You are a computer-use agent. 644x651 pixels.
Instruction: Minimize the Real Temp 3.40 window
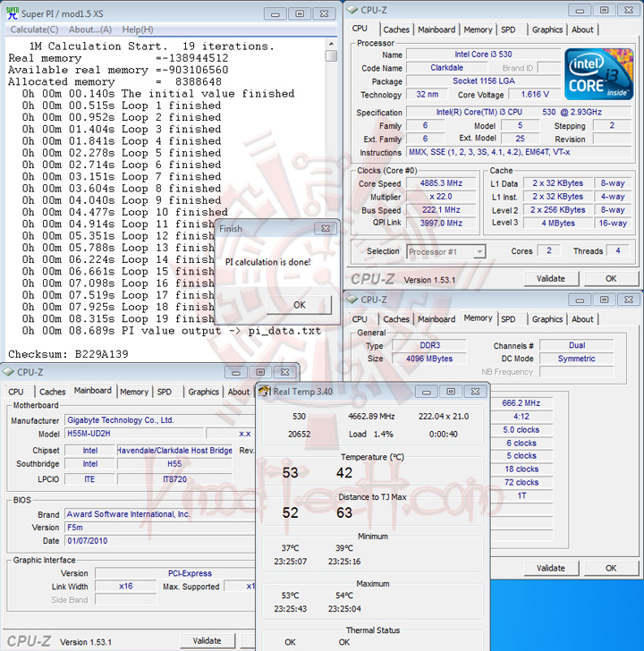pyautogui.click(x=427, y=392)
